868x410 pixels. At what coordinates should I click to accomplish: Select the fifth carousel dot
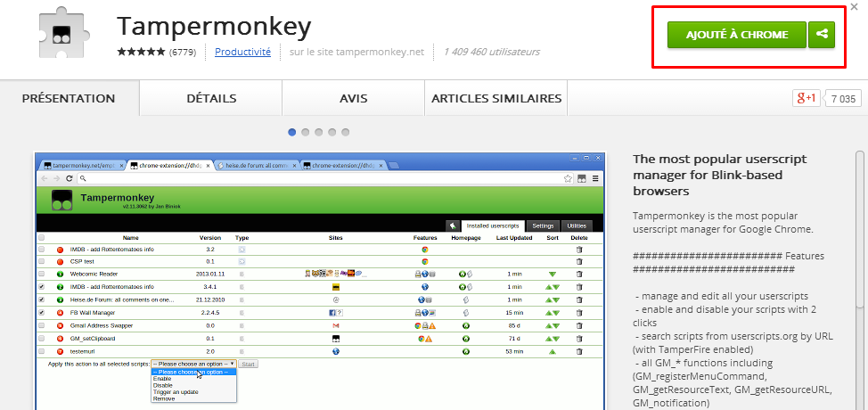click(345, 132)
